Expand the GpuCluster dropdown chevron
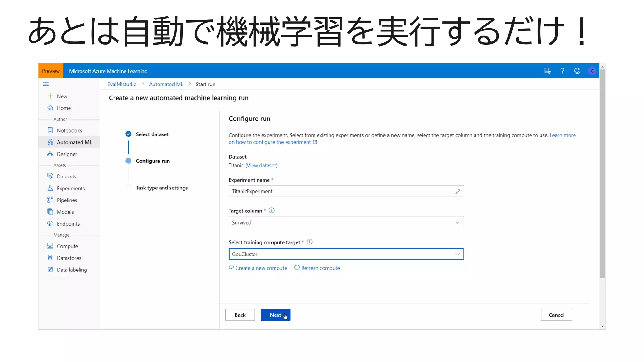The image size is (644, 362). 458,254
